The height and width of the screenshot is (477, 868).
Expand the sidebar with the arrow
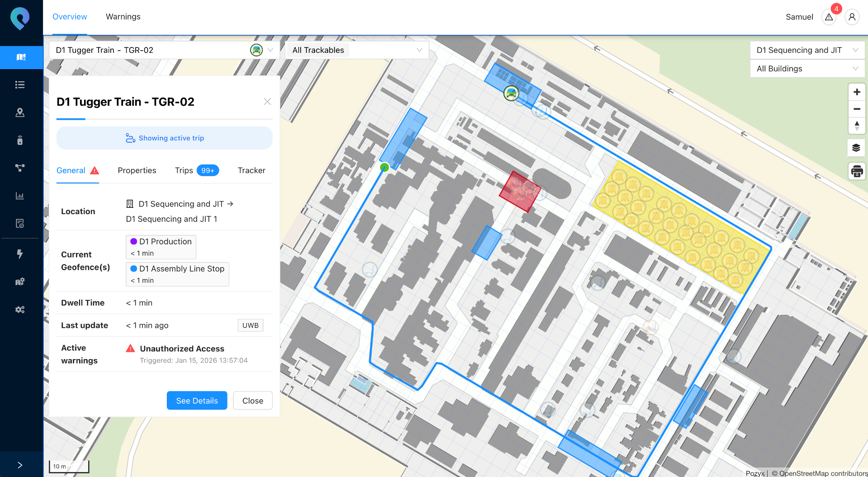[x=20, y=465]
